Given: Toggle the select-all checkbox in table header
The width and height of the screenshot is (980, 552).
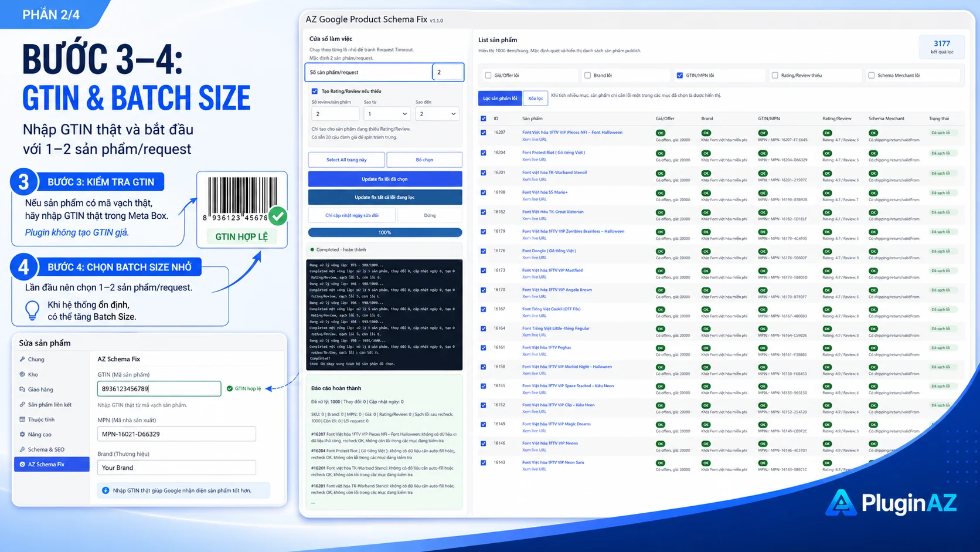Looking at the screenshot, I should click(x=484, y=118).
